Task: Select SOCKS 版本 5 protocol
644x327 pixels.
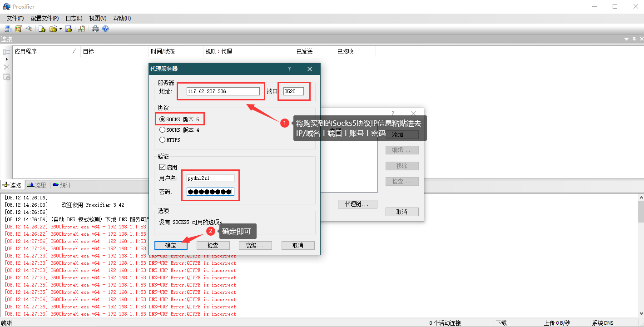Action: pos(179,119)
